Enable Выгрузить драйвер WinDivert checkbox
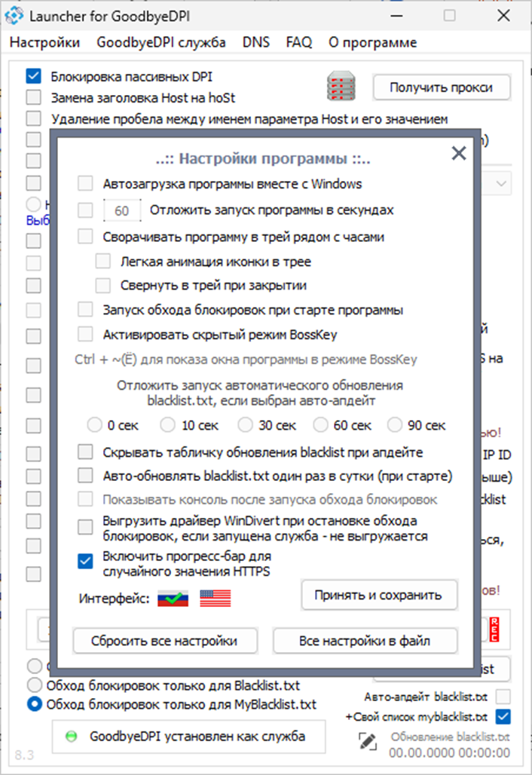The width and height of the screenshot is (532, 775). 85,527
